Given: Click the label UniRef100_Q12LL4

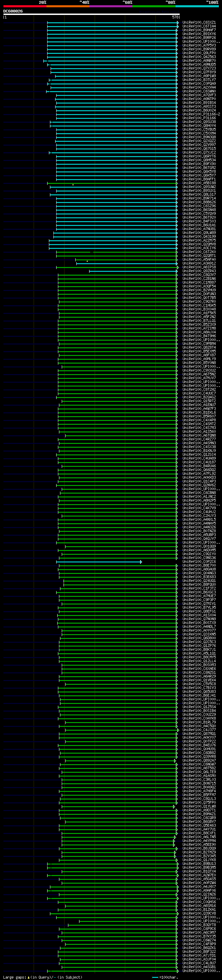Looking at the screenshot, I should (199, 661).
